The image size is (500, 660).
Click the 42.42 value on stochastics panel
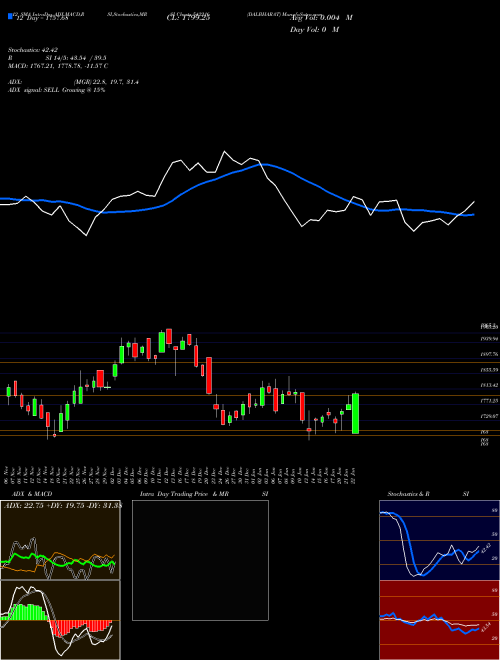[485, 548]
